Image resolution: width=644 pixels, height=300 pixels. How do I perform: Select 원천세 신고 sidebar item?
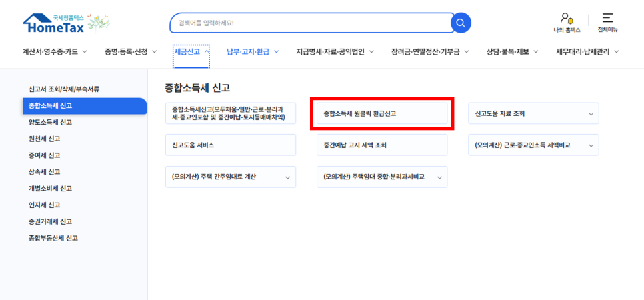45,139
